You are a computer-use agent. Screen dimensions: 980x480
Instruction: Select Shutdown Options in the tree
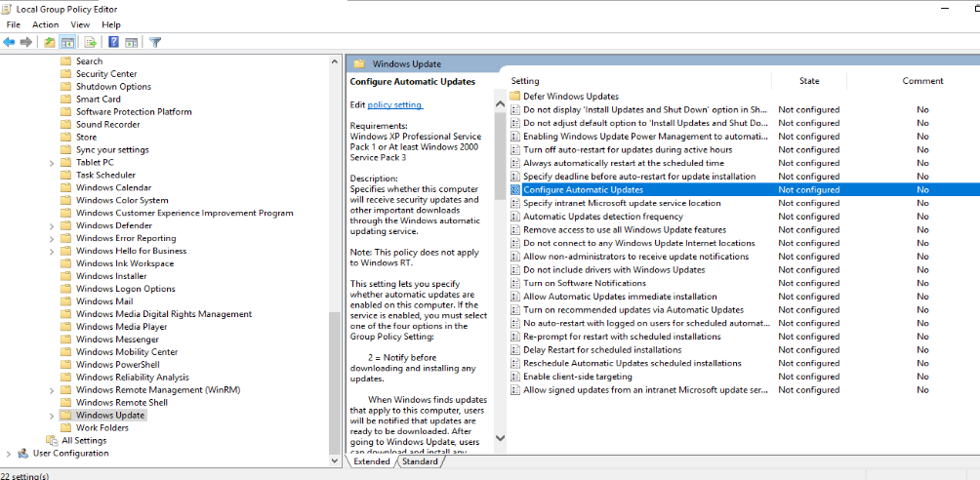(114, 86)
